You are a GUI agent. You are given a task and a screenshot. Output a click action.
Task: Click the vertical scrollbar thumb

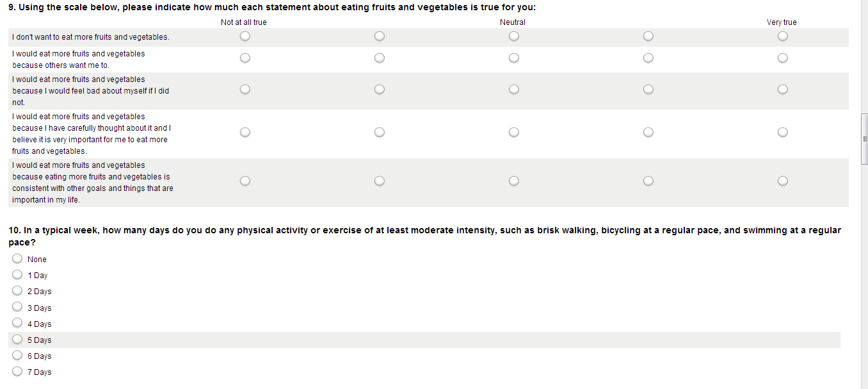(865, 138)
